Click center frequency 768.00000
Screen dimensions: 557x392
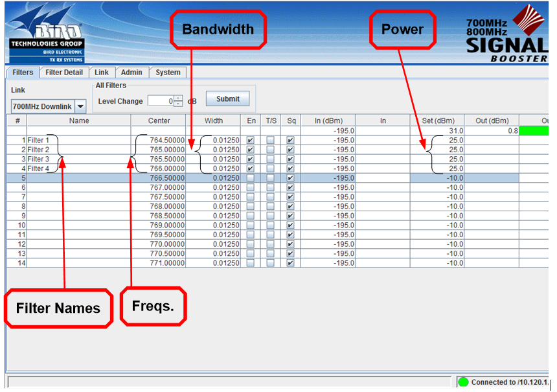[167, 206]
